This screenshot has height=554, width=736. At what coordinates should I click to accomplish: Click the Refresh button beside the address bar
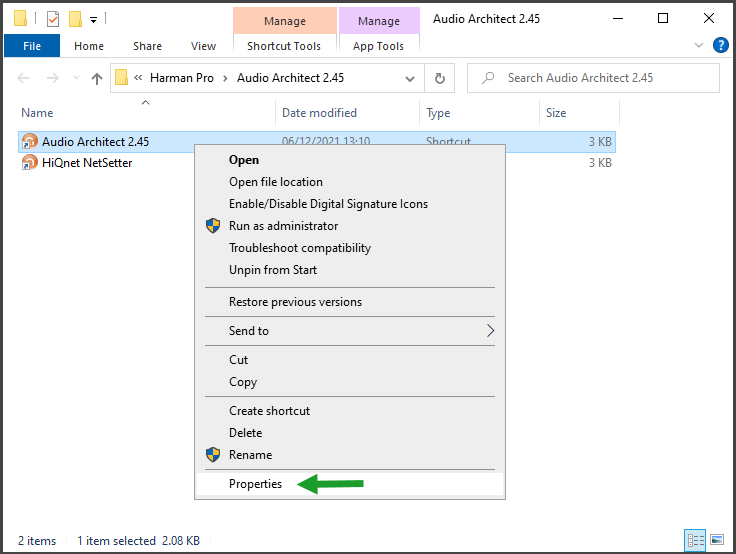click(x=439, y=78)
